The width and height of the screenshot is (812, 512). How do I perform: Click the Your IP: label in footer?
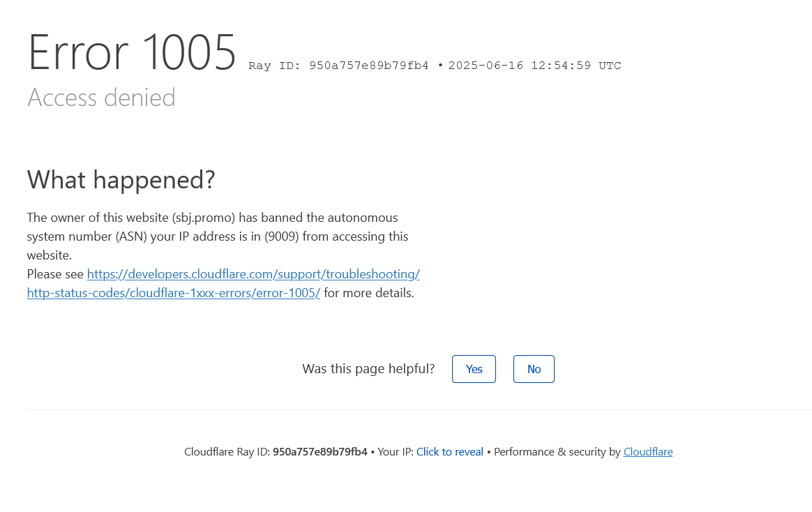396,452
